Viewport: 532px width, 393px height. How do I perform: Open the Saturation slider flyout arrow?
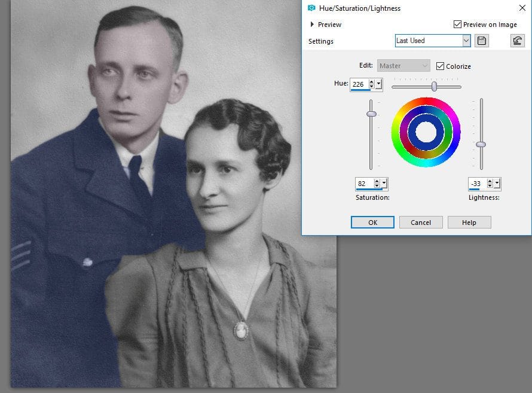[x=384, y=183]
